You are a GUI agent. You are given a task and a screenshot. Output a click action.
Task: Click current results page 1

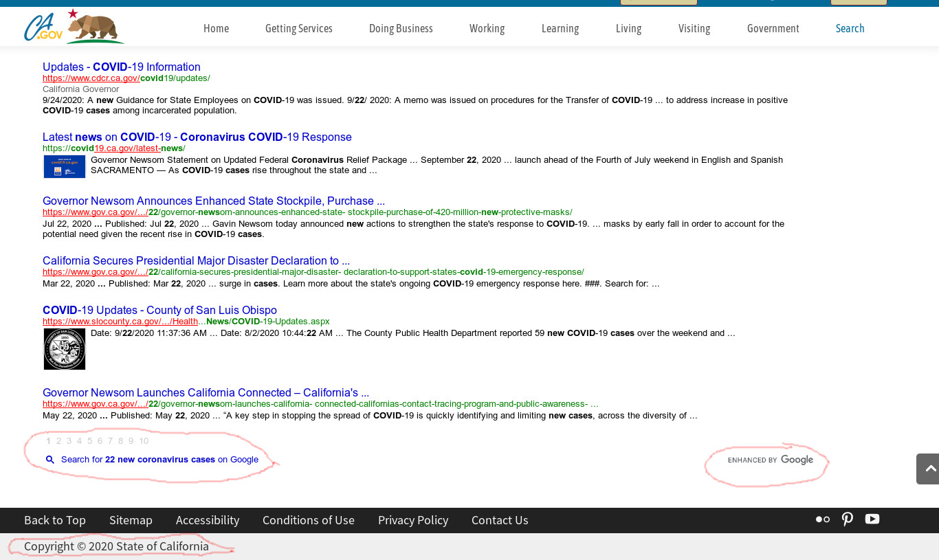click(48, 441)
